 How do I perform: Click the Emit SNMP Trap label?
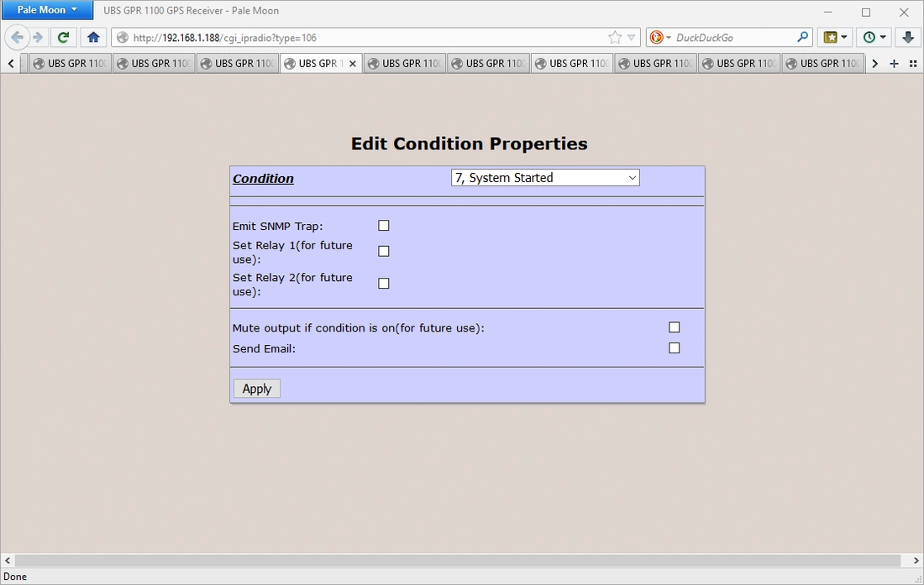tap(277, 226)
